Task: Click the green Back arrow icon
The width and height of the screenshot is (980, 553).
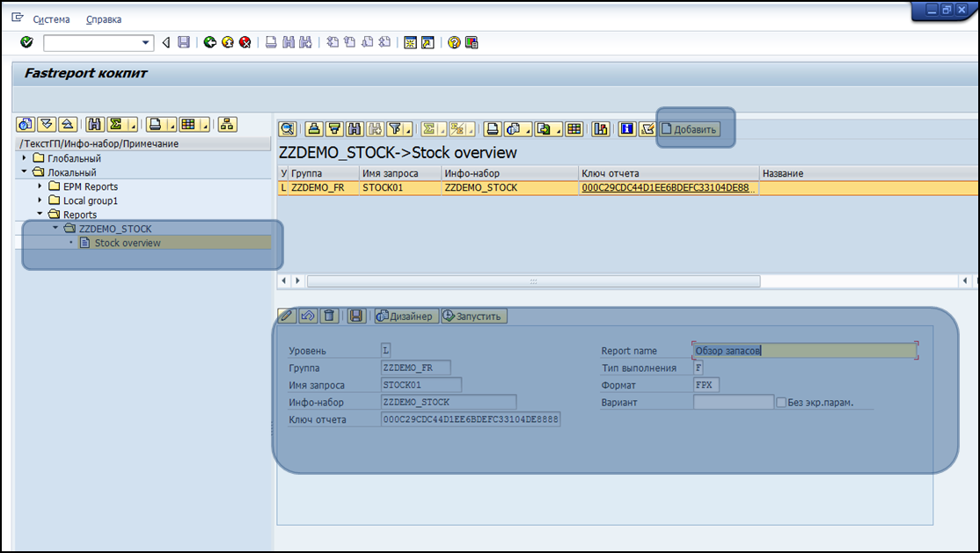Action: click(x=210, y=42)
